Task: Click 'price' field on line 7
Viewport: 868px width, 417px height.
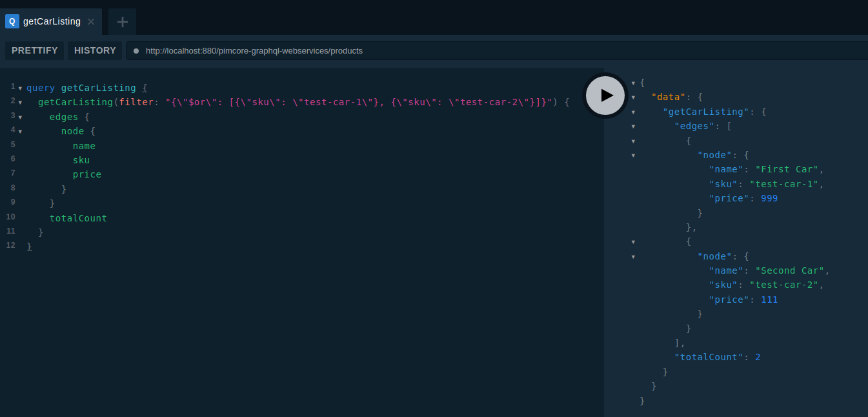Action: (x=87, y=174)
